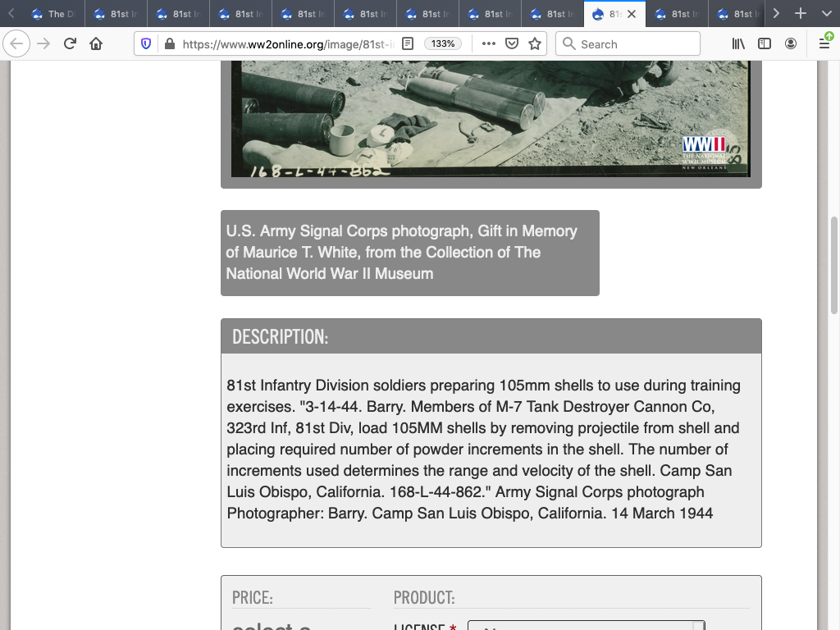Image resolution: width=840 pixels, height=630 pixels.
Task: Expand the License dropdown
Action: coord(586,626)
